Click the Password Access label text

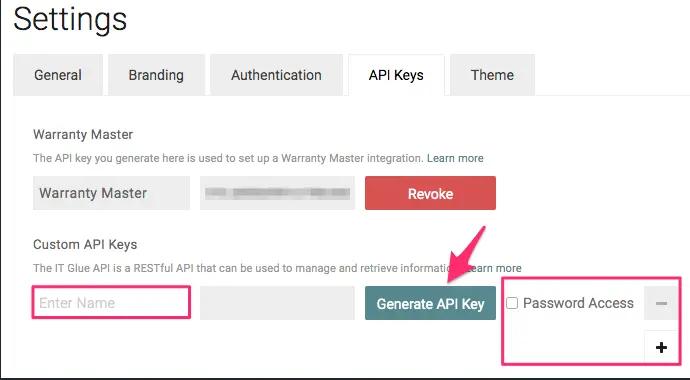(578, 303)
